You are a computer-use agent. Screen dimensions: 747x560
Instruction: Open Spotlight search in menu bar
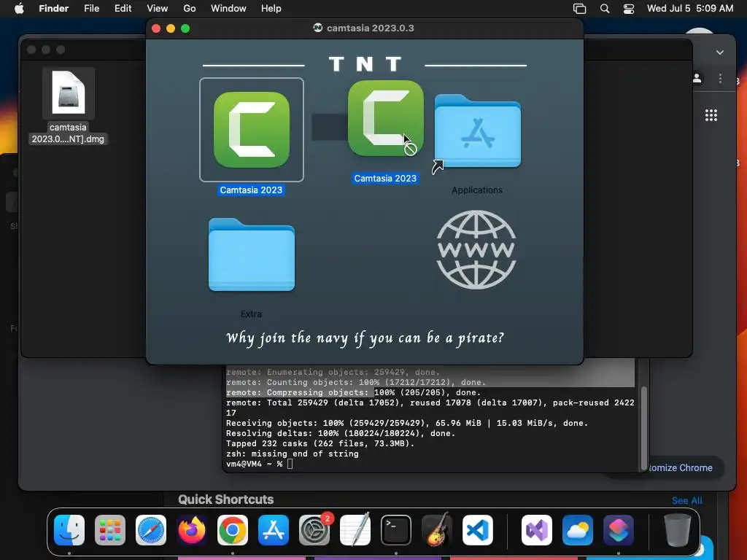605,9
